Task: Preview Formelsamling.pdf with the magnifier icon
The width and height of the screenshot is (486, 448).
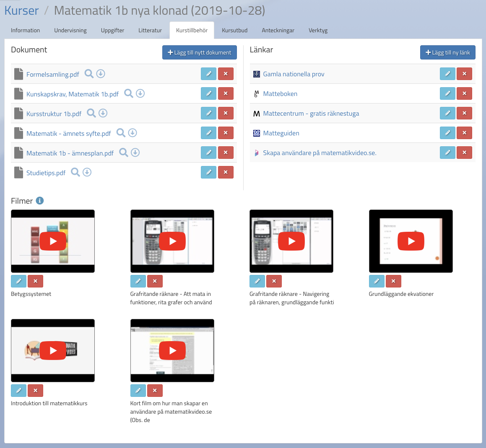Action: tap(89, 74)
